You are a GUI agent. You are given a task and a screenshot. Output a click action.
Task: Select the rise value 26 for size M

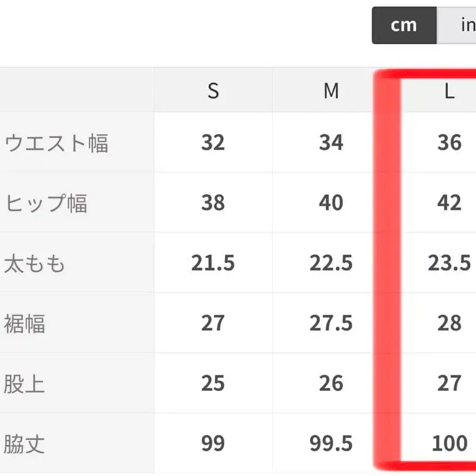coord(330,384)
